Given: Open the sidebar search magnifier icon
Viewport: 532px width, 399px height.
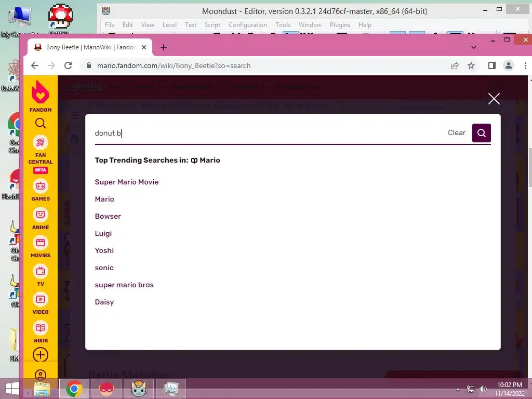Looking at the screenshot, I should tap(41, 123).
